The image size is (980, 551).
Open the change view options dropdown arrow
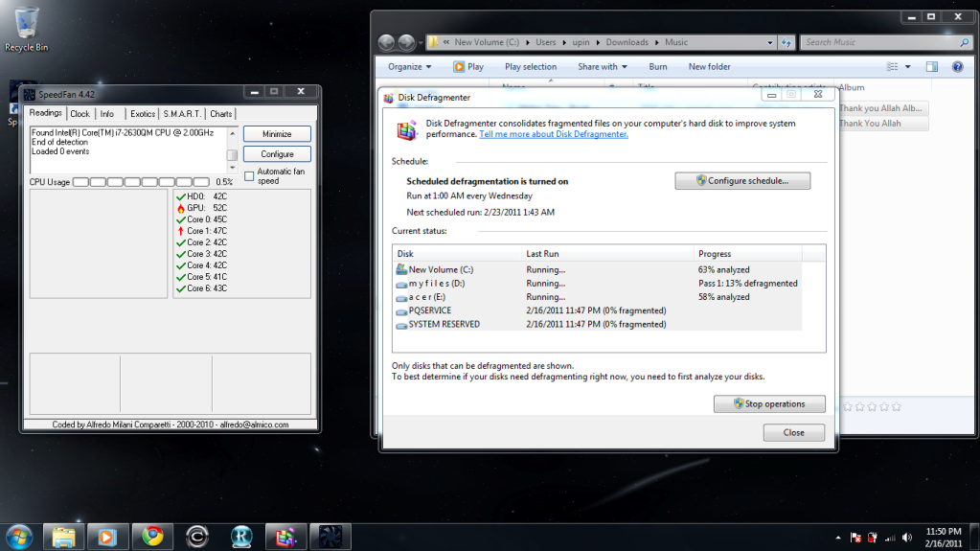point(908,67)
